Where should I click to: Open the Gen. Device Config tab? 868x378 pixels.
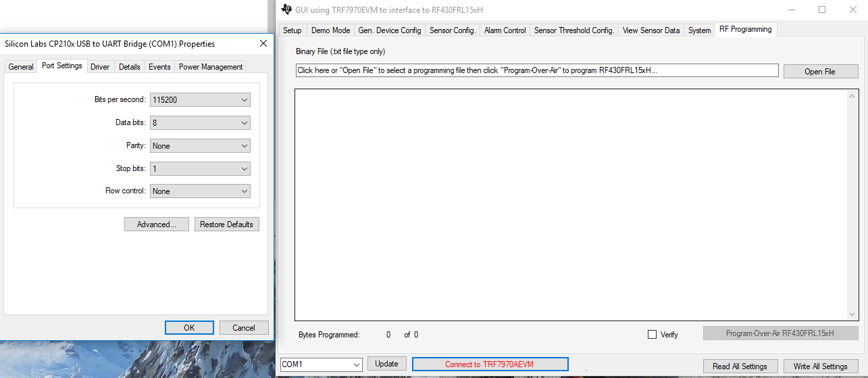coord(390,30)
